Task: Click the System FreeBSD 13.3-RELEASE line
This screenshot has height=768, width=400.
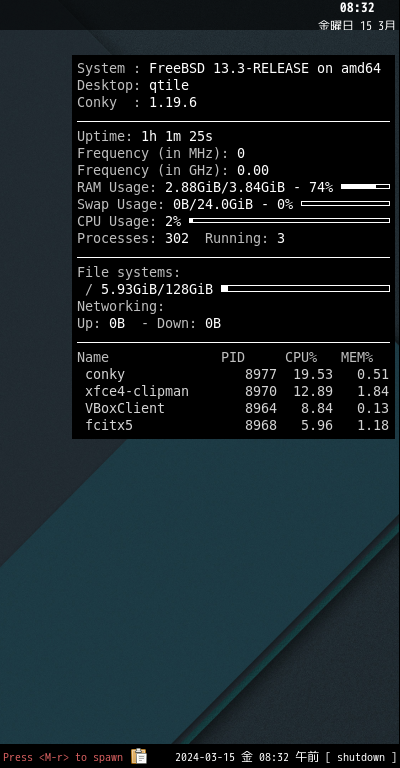Action: pos(229,69)
